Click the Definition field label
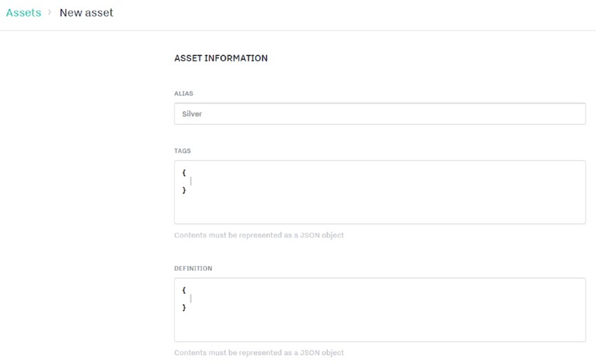Screen dimensions: 596x364 (193, 268)
